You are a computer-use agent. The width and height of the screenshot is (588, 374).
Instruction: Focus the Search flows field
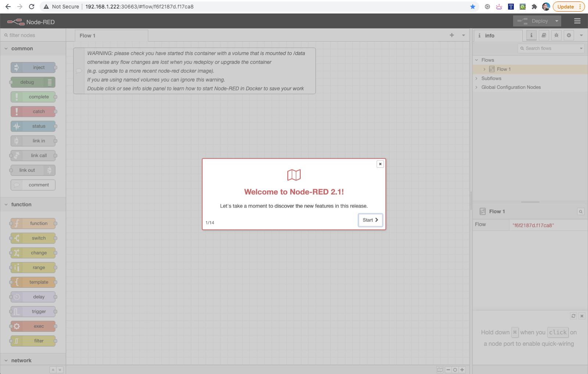(x=551, y=48)
